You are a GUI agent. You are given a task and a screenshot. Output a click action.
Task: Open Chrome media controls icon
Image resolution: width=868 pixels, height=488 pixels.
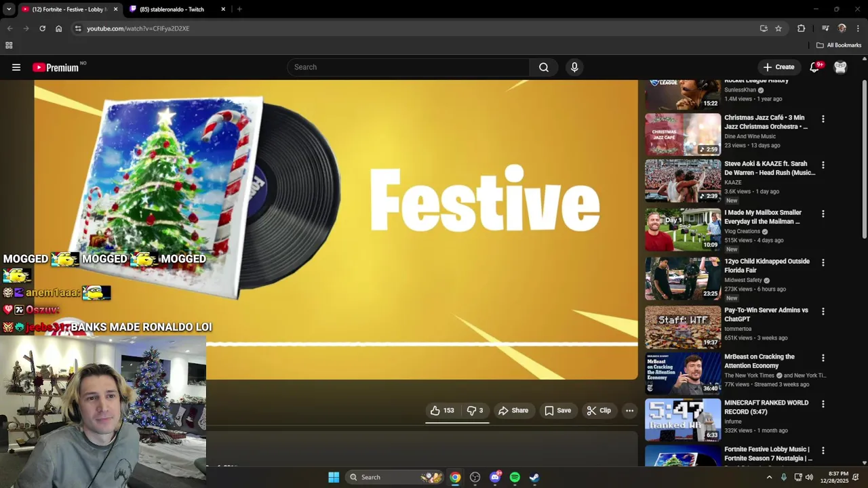825,28
